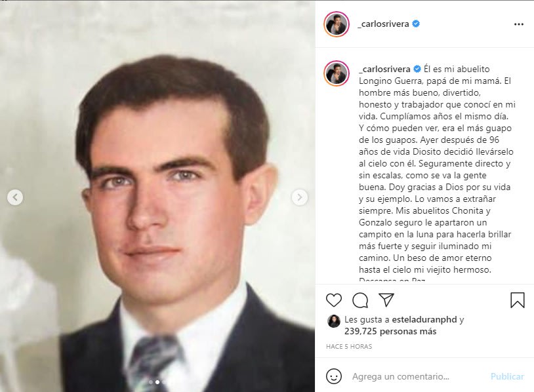Like the post with the heart icon
The width and height of the screenshot is (534, 392).
(334, 300)
